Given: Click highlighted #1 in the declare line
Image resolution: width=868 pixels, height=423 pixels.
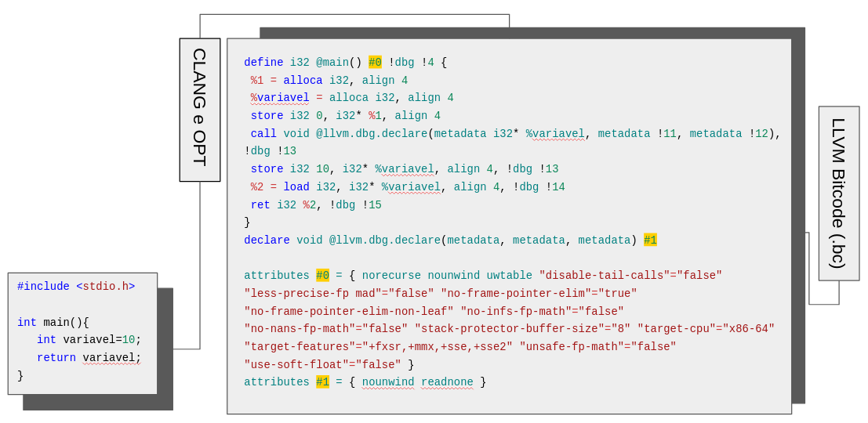Looking at the screenshot, I should [651, 240].
